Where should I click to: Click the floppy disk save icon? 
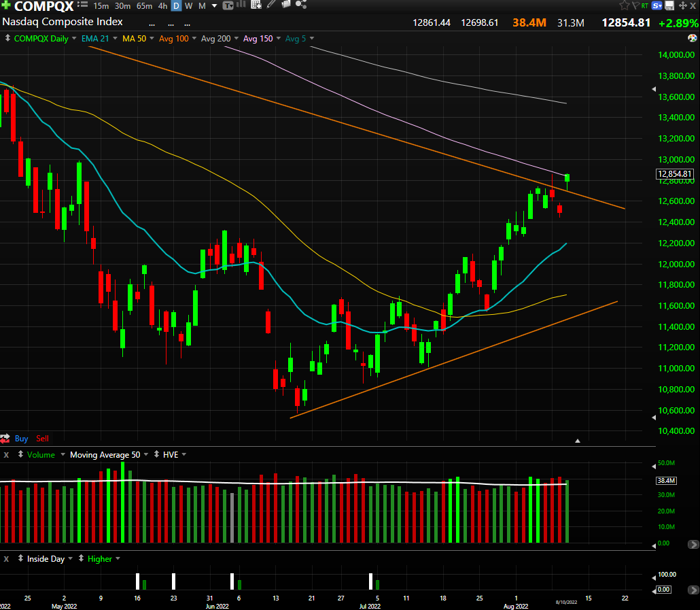669,5
